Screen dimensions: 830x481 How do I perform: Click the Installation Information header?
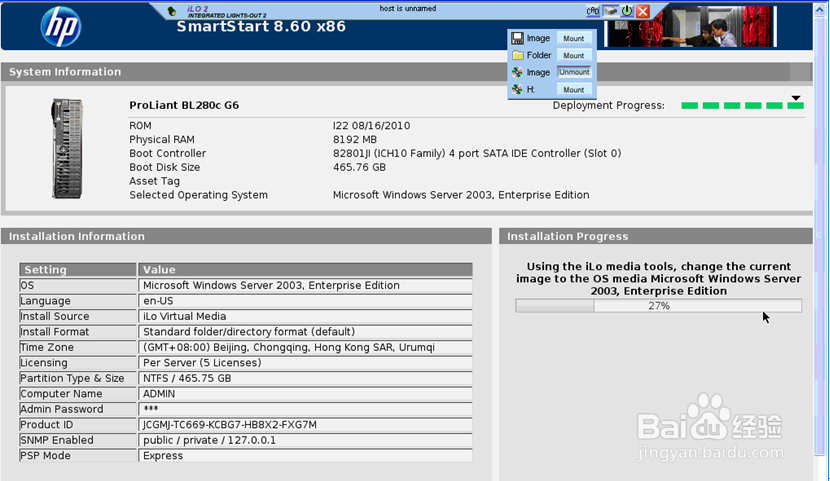pos(246,237)
